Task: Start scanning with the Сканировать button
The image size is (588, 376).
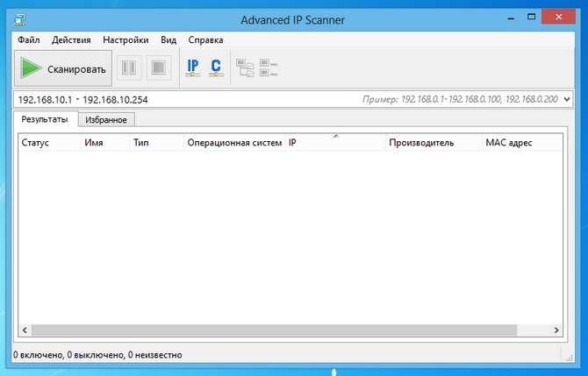Action: click(63, 68)
